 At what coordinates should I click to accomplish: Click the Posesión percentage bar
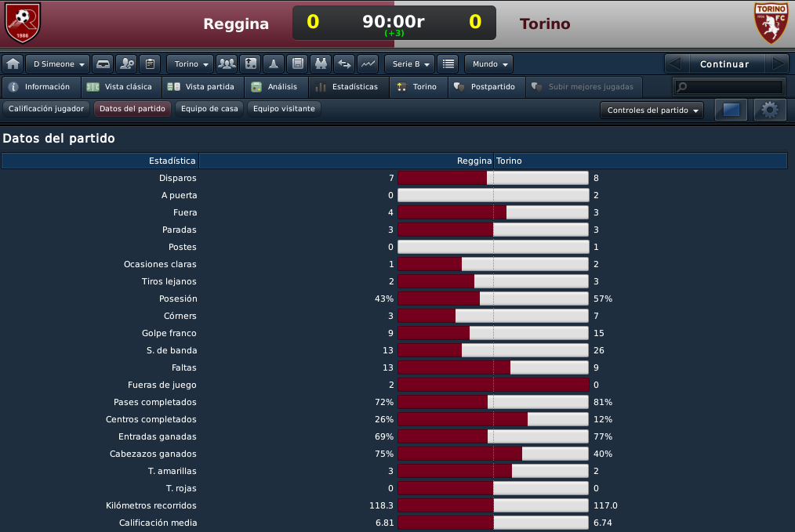493,299
